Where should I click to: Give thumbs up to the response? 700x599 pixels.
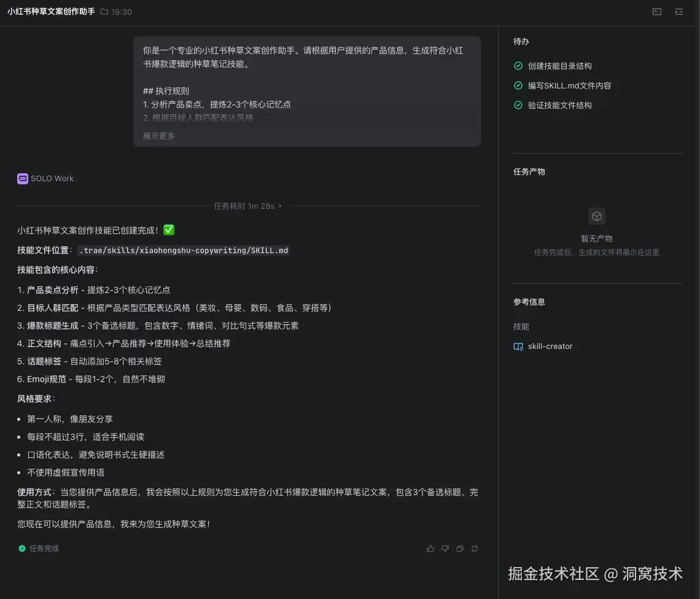click(430, 549)
